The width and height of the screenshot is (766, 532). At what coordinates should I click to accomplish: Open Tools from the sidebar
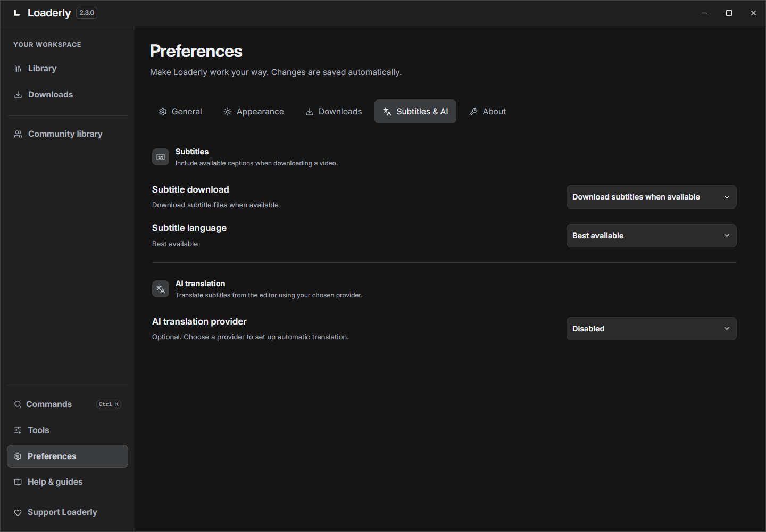pyautogui.click(x=68, y=430)
